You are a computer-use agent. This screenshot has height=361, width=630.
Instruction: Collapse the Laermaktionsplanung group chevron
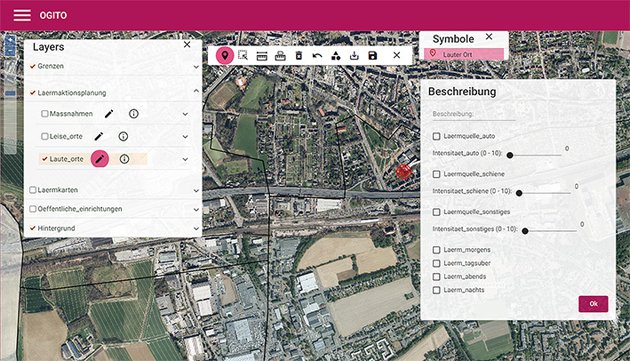coord(196,91)
